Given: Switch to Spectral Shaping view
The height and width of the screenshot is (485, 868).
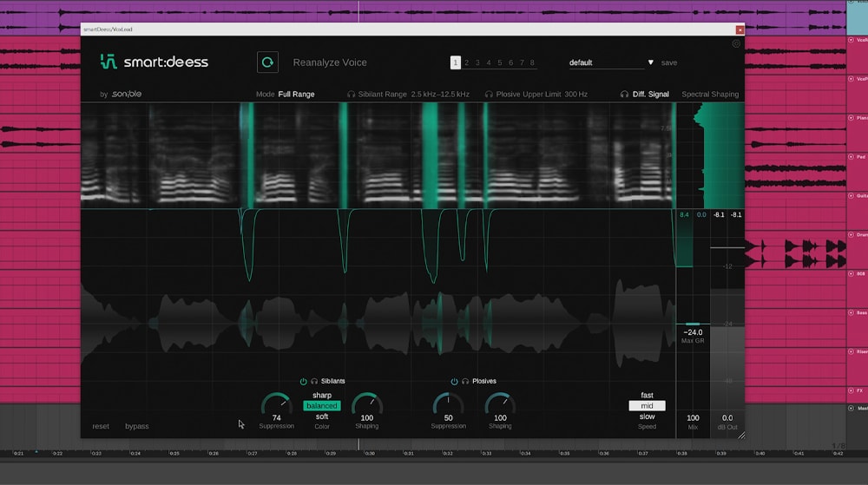Looking at the screenshot, I should pos(710,95).
